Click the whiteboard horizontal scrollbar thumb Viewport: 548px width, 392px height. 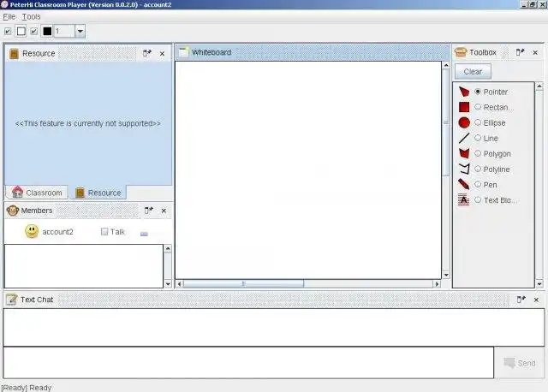point(243,283)
